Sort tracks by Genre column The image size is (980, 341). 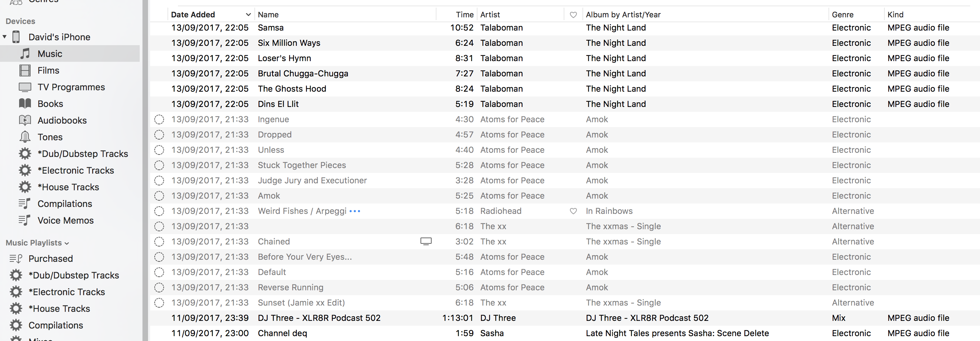click(x=843, y=15)
